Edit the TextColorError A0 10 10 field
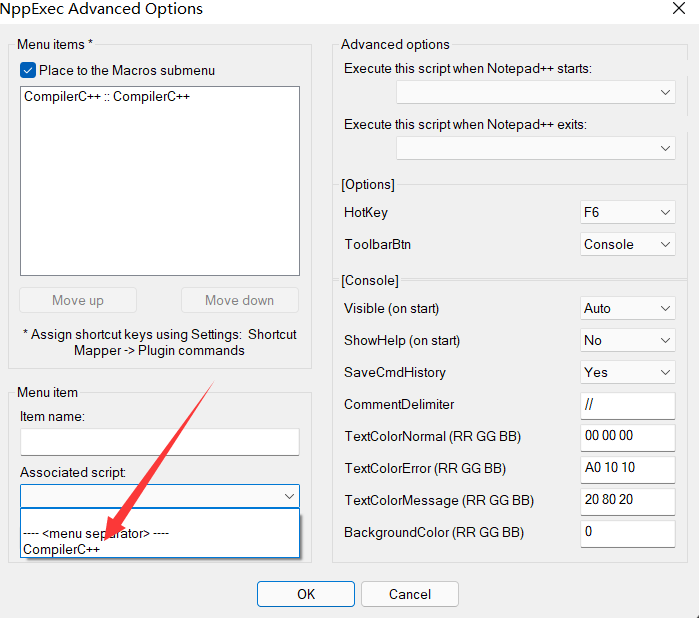The width and height of the screenshot is (699, 618). pos(628,470)
